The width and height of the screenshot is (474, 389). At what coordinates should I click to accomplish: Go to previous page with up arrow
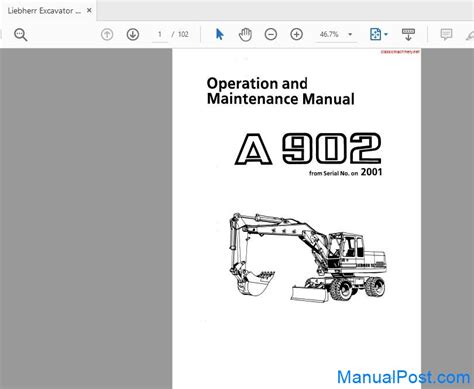[107, 34]
